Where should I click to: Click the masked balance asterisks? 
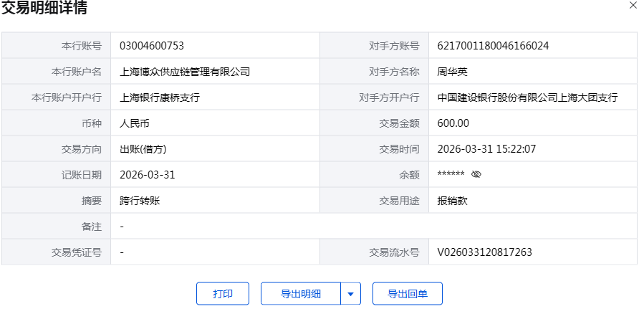(x=451, y=175)
